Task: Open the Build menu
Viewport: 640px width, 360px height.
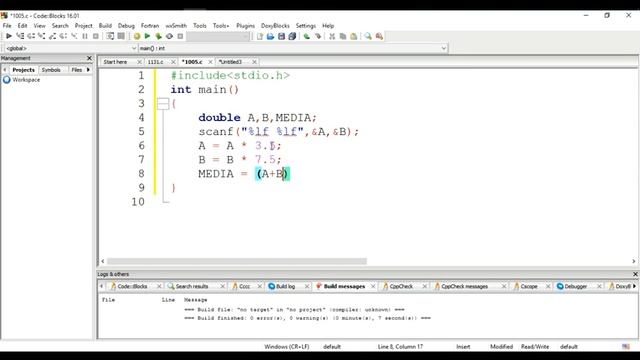Action: [x=105, y=26]
